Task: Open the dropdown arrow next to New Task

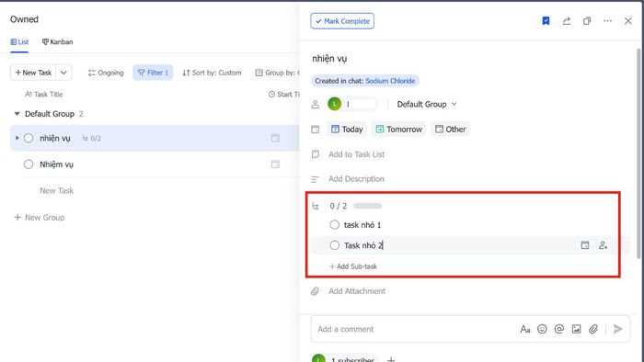Action: tap(63, 73)
